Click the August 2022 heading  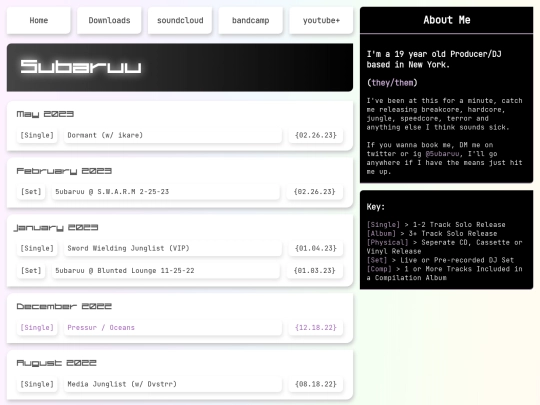pos(56,363)
